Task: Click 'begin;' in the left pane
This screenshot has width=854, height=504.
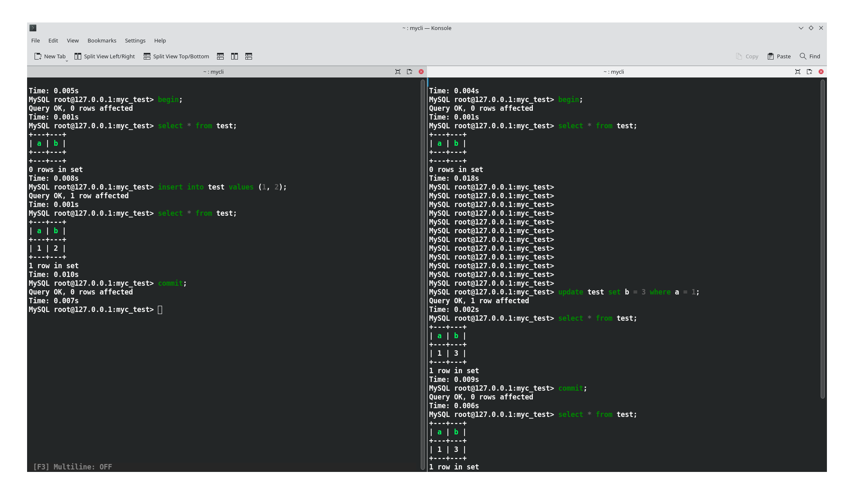Action: tap(170, 100)
